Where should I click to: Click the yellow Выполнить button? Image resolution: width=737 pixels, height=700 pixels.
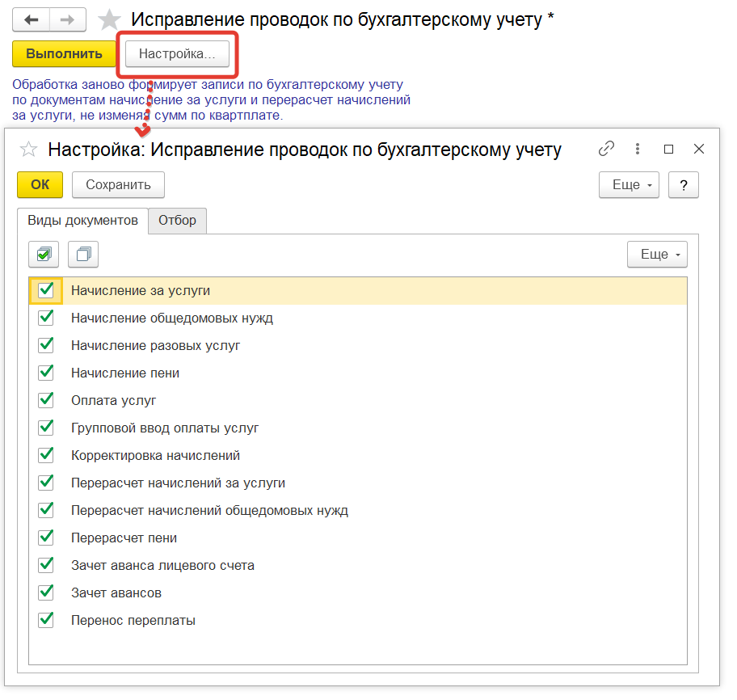[64, 53]
